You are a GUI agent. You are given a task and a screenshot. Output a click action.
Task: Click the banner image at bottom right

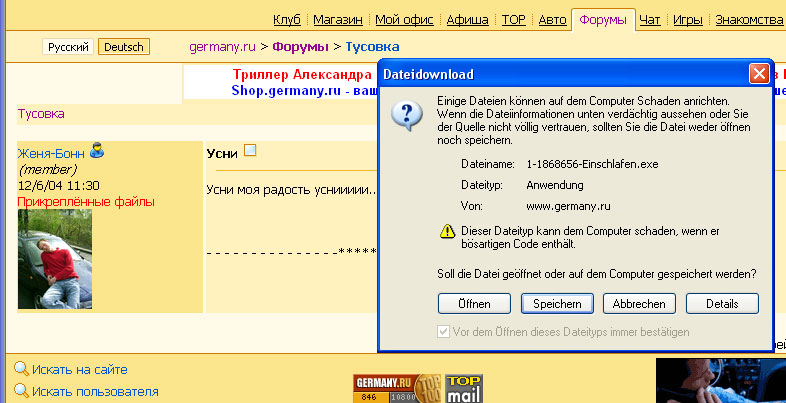(x=721, y=380)
